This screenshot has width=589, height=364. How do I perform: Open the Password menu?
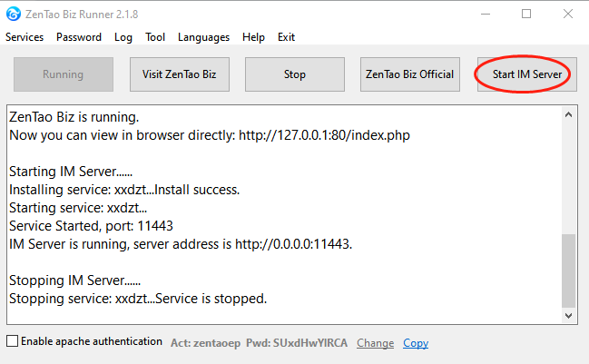tap(79, 37)
